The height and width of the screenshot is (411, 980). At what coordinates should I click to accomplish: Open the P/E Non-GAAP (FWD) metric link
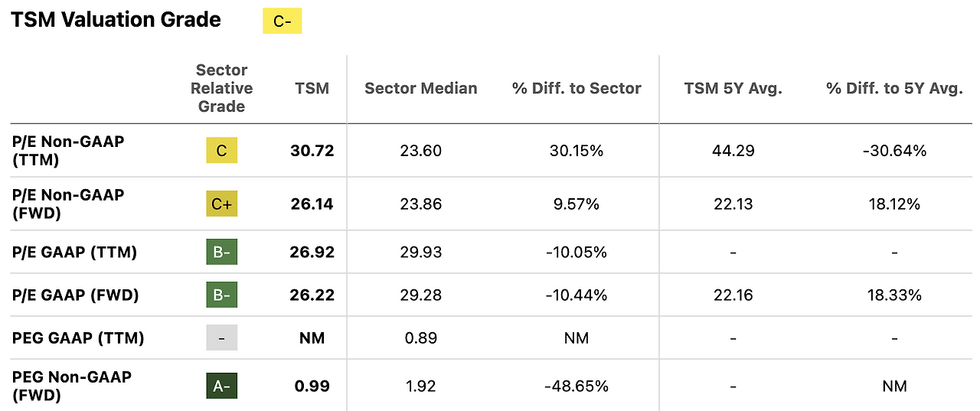tap(67, 204)
